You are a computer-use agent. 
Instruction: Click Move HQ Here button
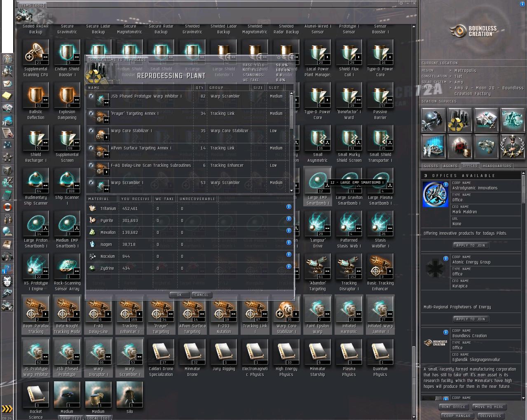tap(489, 407)
